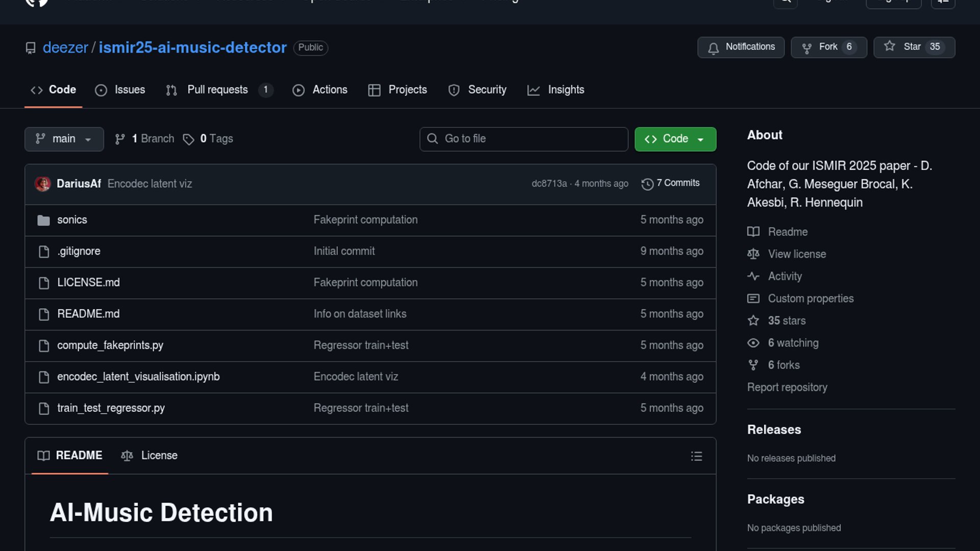
Task: Click the 6 watching eye icon
Action: coord(753,343)
